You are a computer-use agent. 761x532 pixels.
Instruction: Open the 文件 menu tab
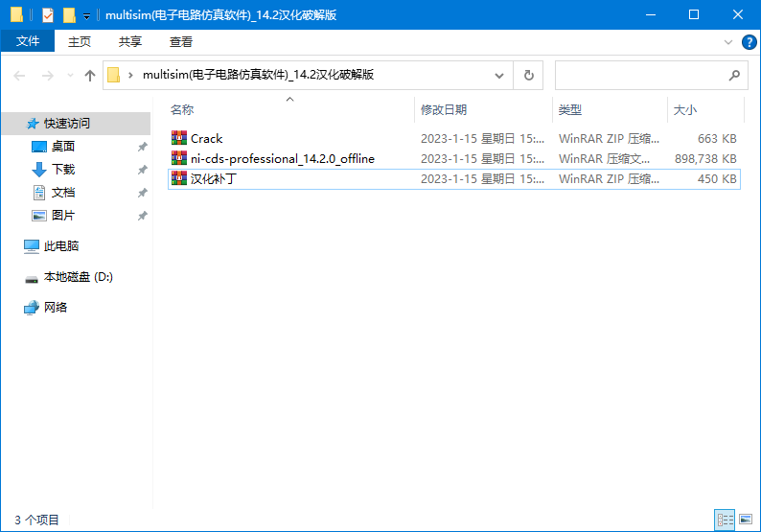click(x=28, y=41)
